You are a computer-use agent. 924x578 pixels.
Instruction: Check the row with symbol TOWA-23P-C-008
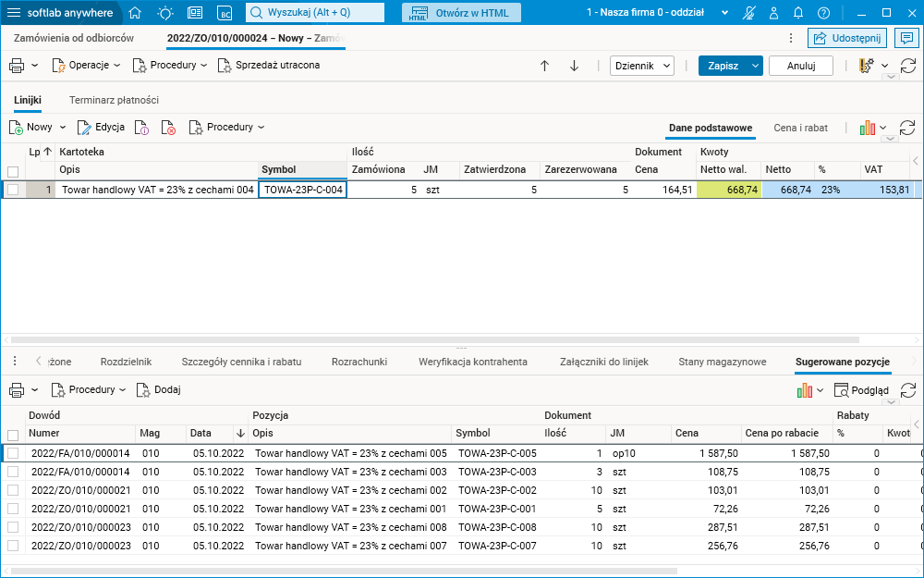[13, 527]
